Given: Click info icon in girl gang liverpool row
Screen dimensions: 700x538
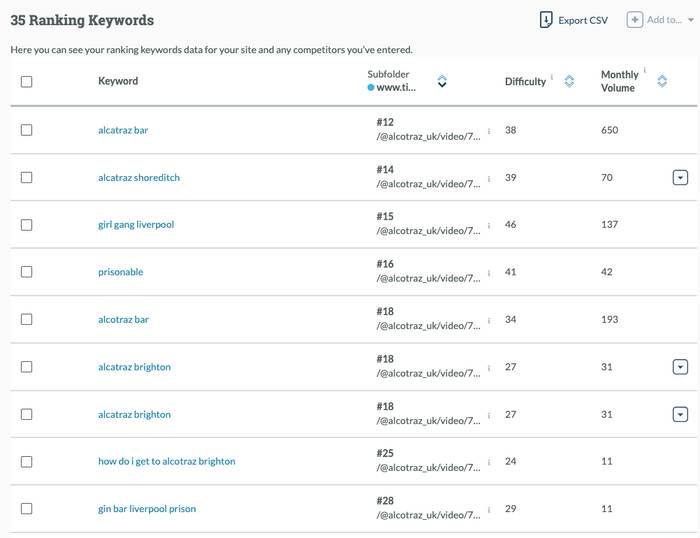Looking at the screenshot, I should coord(489,226).
